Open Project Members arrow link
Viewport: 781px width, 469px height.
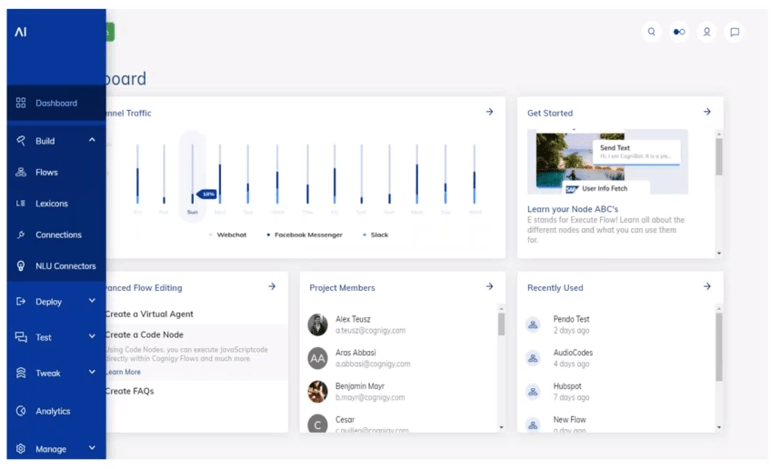(489, 287)
